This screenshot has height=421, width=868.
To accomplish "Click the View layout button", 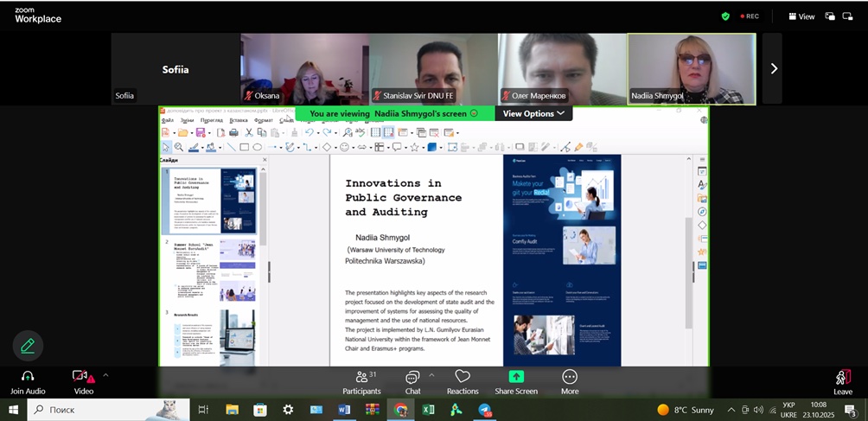I will click(801, 16).
